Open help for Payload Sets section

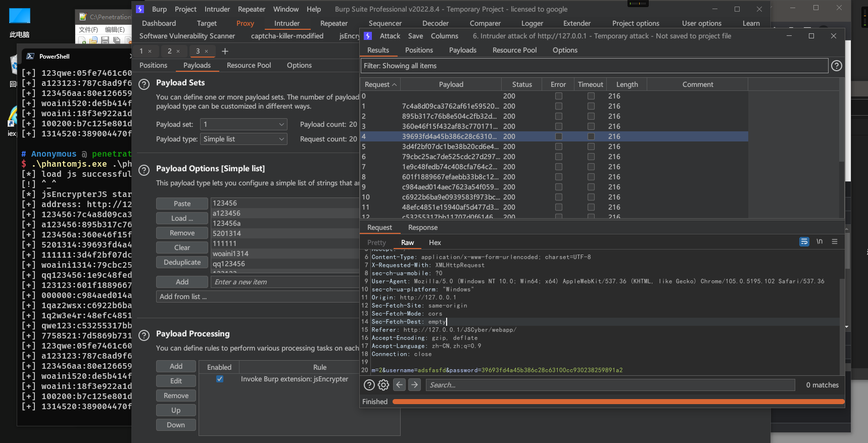click(x=144, y=84)
